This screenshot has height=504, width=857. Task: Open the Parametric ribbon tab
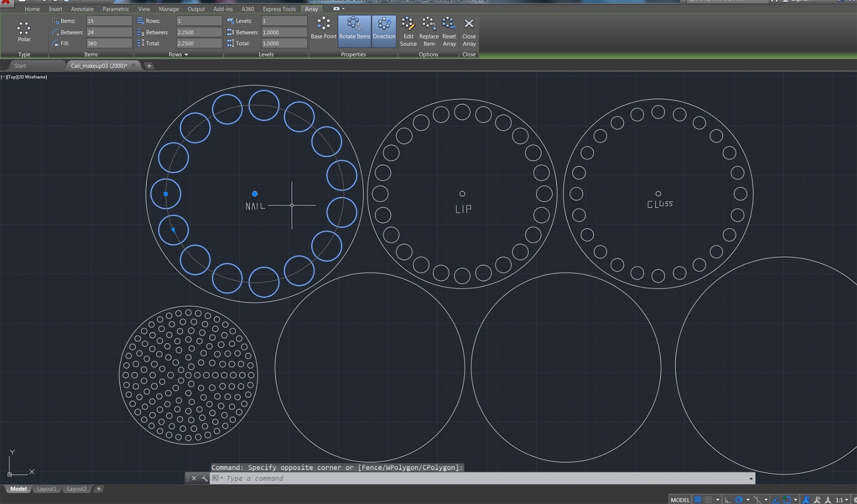click(116, 9)
